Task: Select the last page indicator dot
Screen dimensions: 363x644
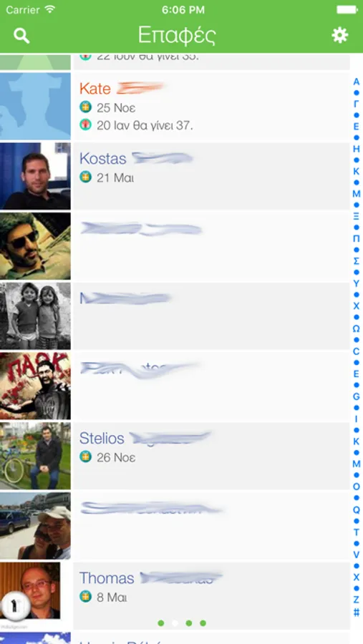Action: [x=203, y=623]
